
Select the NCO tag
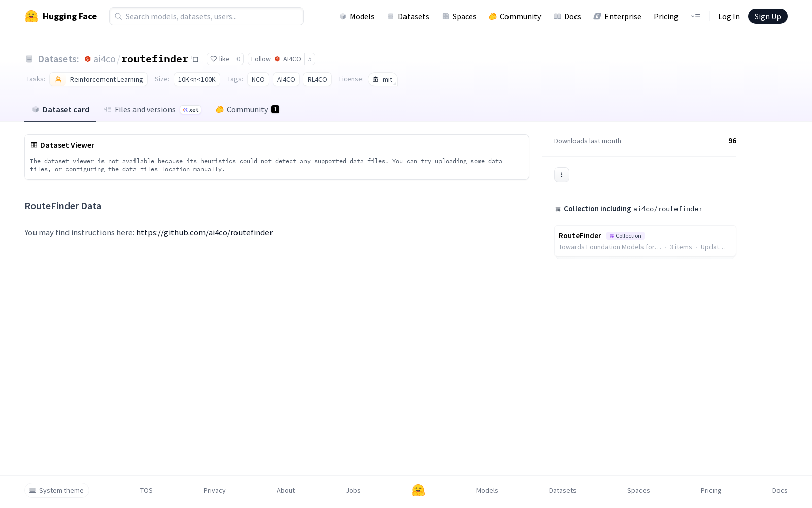pos(258,79)
